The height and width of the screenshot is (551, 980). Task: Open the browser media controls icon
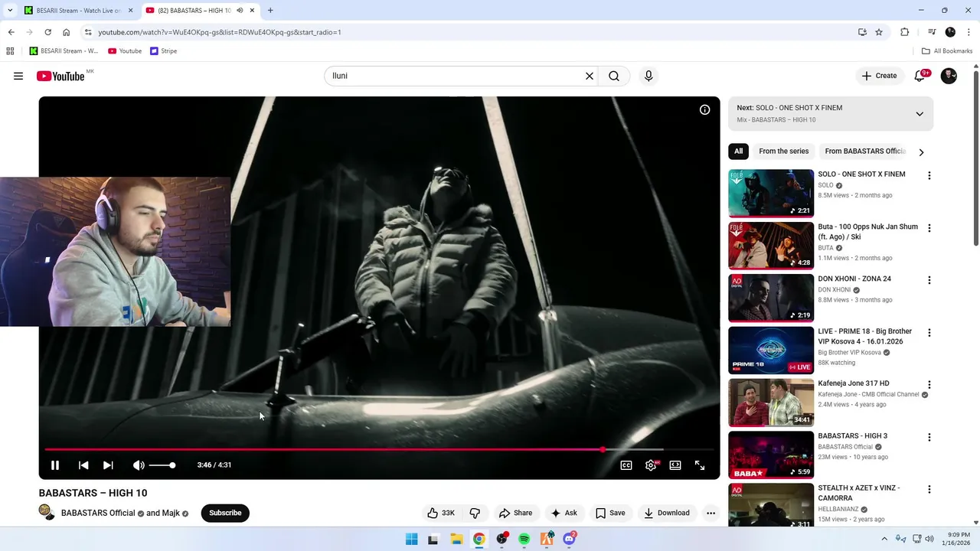pos(932,32)
